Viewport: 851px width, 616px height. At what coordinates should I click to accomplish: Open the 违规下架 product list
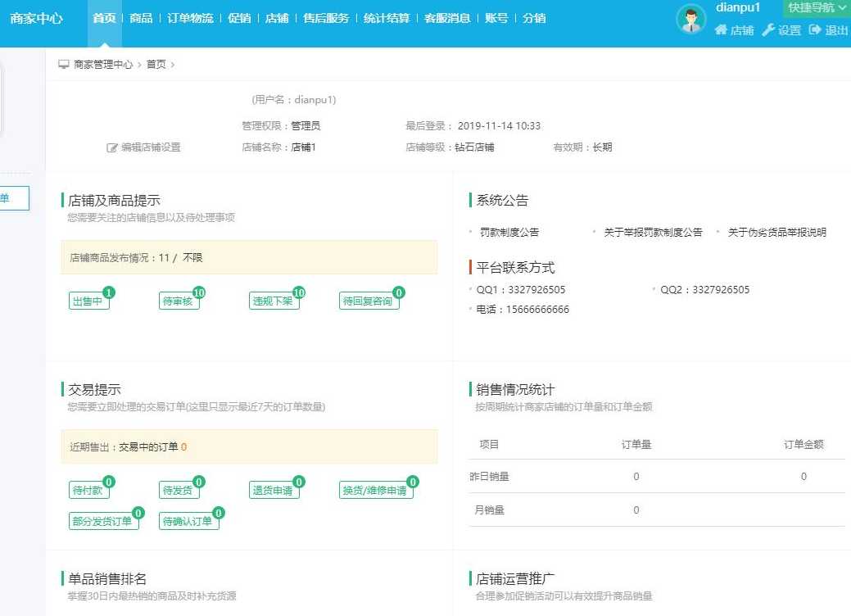pos(273,301)
